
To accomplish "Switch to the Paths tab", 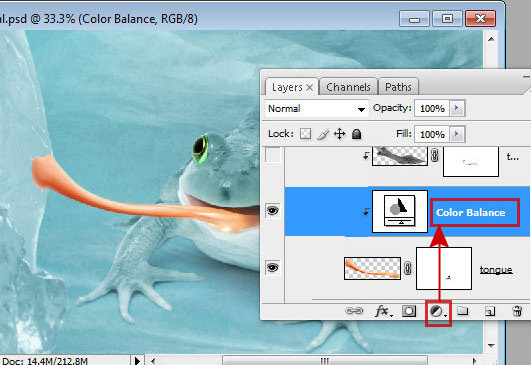I will (x=398, y=87).
